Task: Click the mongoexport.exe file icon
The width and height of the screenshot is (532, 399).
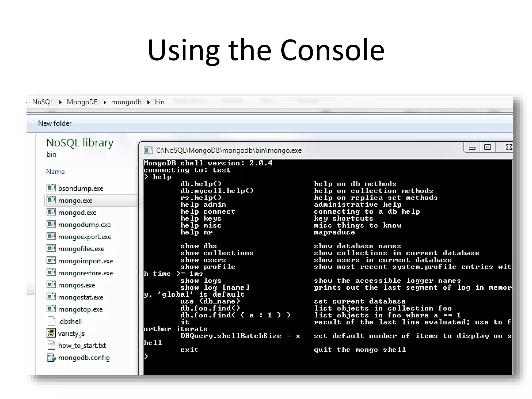Action: pyautogui.click(x=51, y=236)
